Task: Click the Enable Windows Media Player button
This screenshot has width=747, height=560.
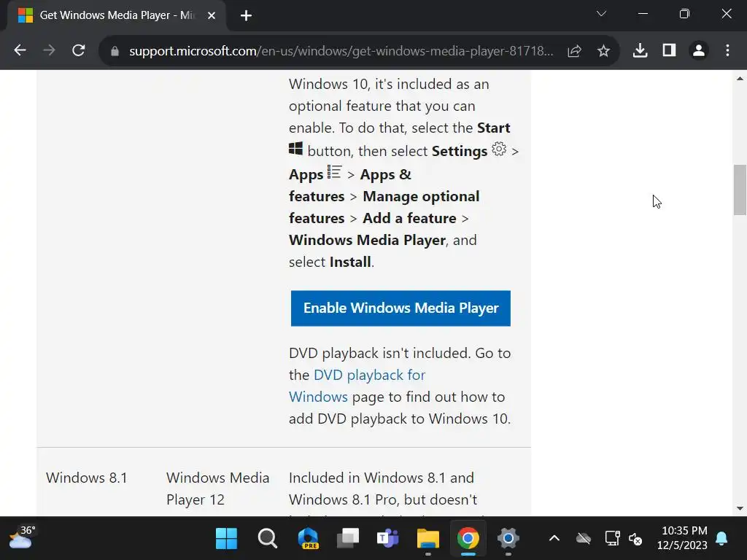Action: click(400, 308)
